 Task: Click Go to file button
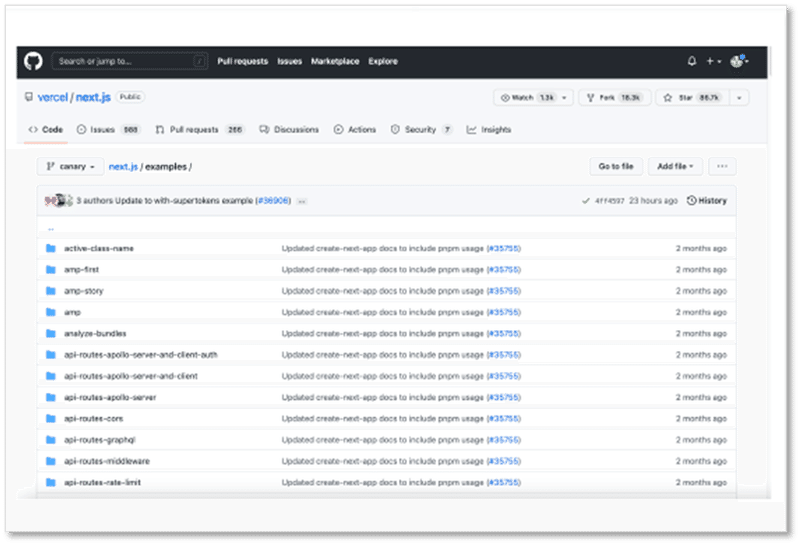coord(616,166)
